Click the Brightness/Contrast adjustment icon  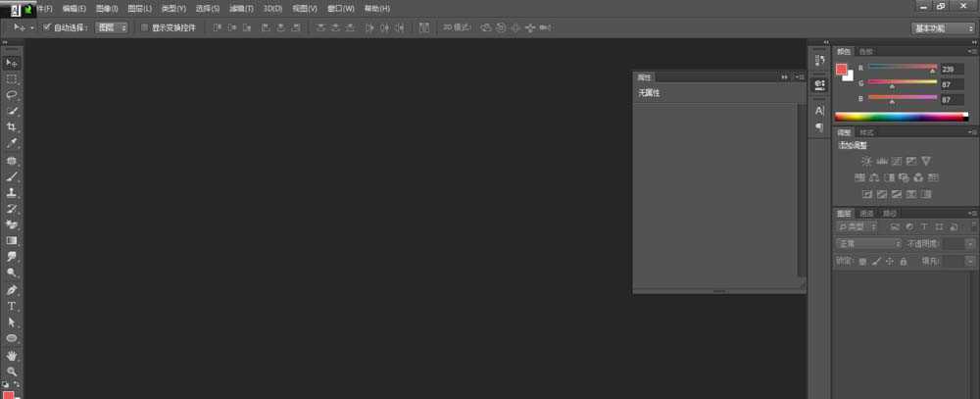pyautogui.click(x=866, y=161)
